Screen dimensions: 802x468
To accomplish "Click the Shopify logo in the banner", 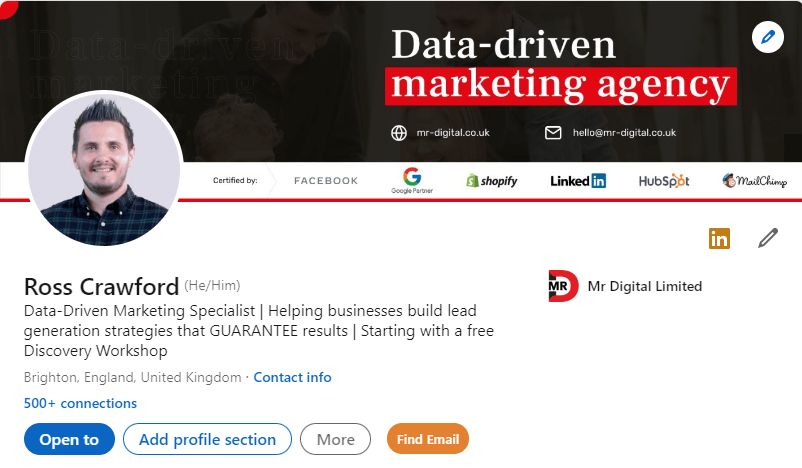I will pyautogui.click(x=492, y=181).
